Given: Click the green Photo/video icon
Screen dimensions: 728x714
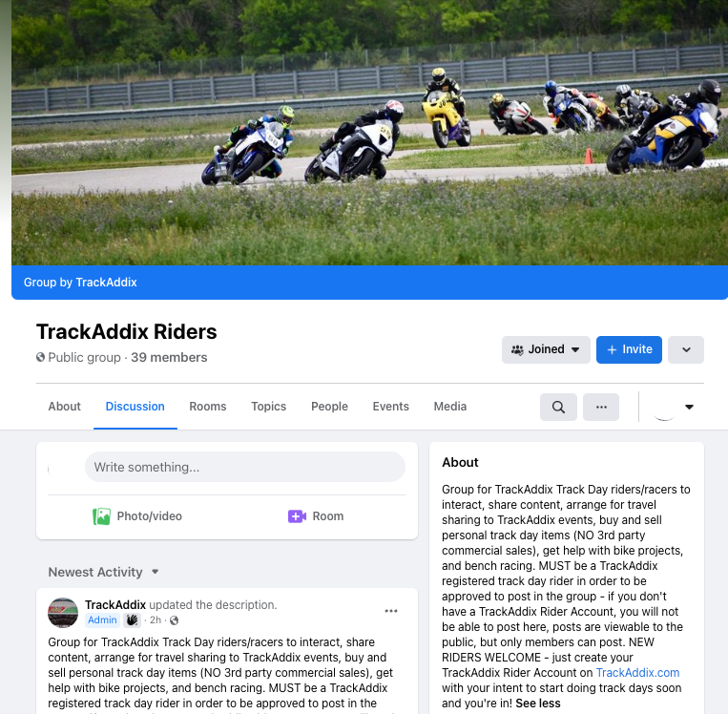Looking at the screenshot, I should pos(101,516).
